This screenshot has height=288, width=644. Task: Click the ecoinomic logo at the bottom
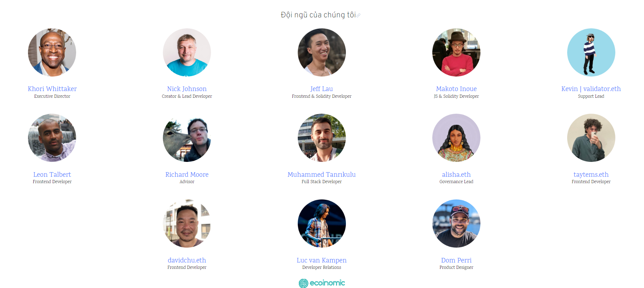[322, 283]
